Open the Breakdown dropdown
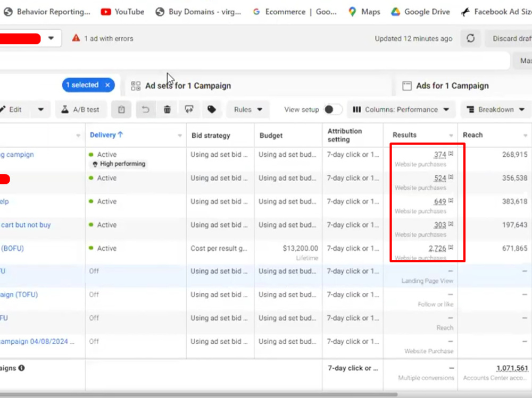This screenshot has height=398, width=532. tap(496, 109)
